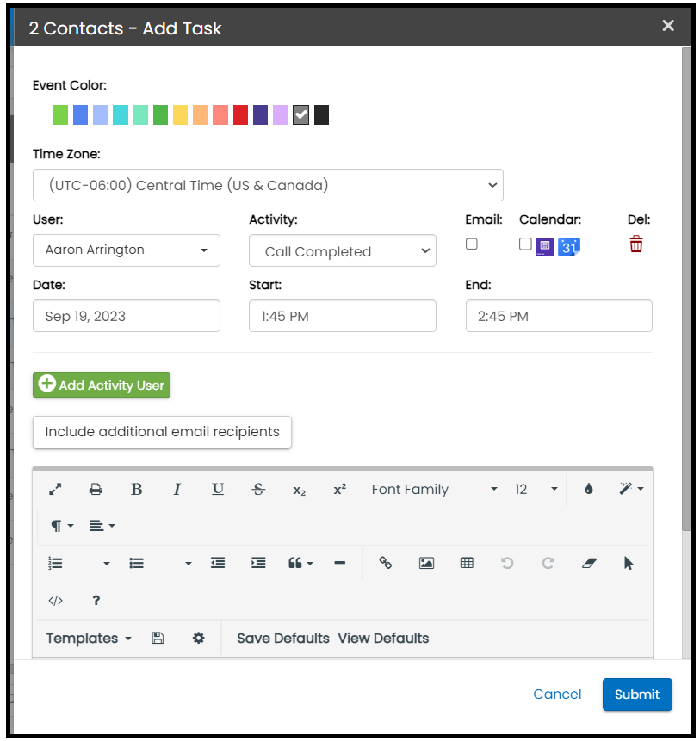Click the red trash delete icon
The image size is (700, 741).
(x=635, y=244)
